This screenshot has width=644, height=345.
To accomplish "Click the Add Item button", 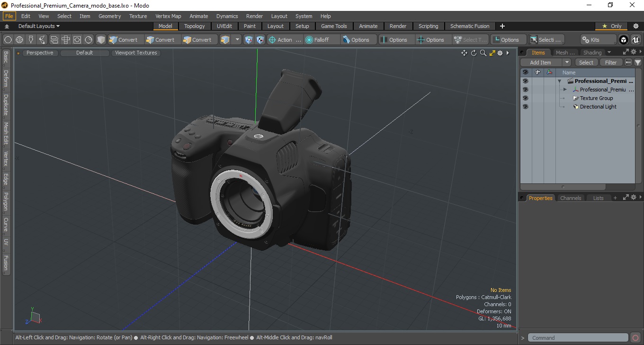I will pos(541,63).
